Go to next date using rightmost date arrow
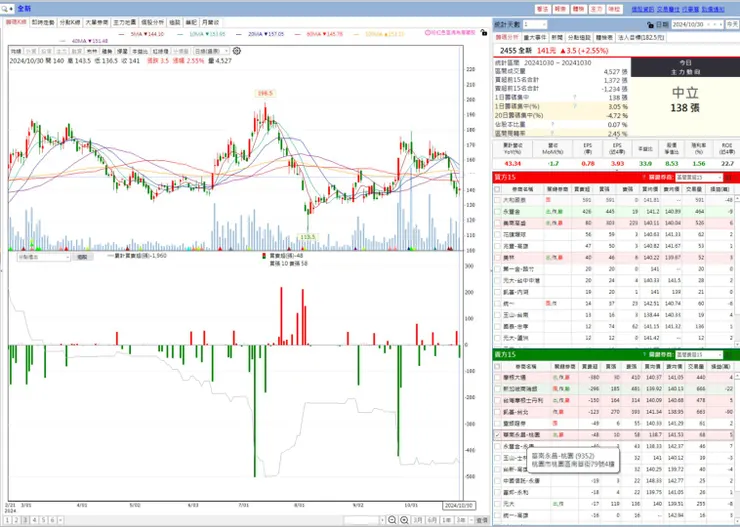 (x=721, y=25)
